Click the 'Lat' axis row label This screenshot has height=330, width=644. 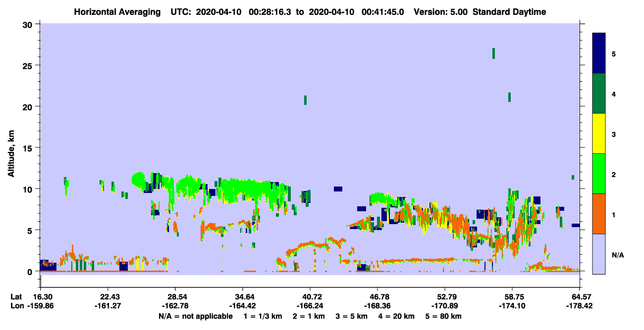coord(16,297)
